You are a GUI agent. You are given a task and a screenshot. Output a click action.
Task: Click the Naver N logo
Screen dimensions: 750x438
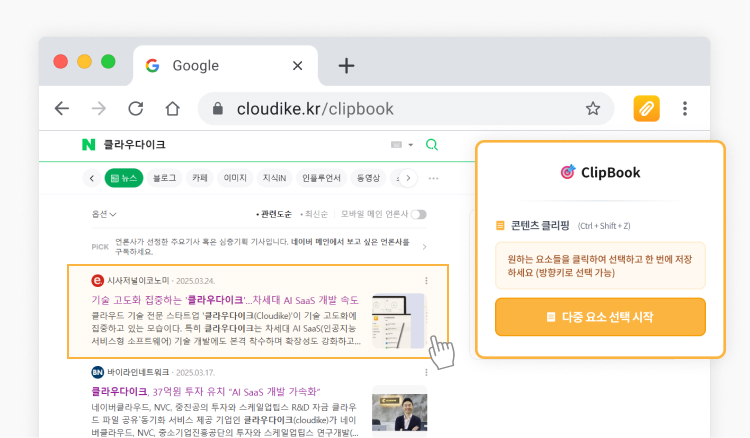pos(88,144)
